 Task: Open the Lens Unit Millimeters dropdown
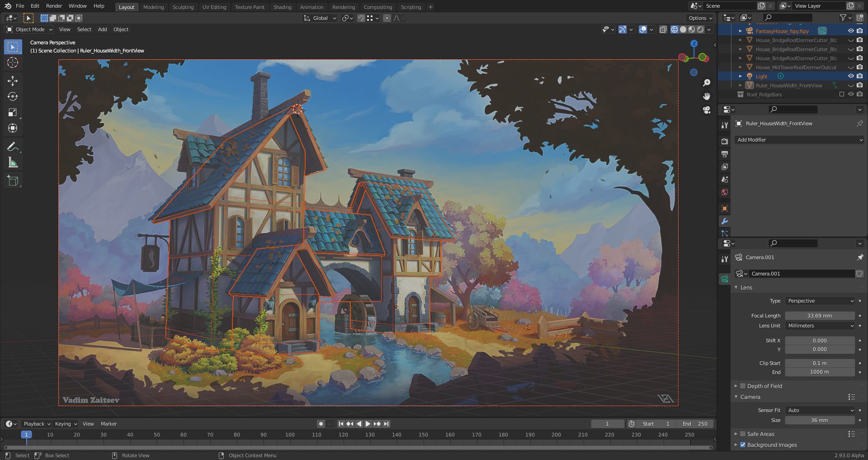click(820, 326)
